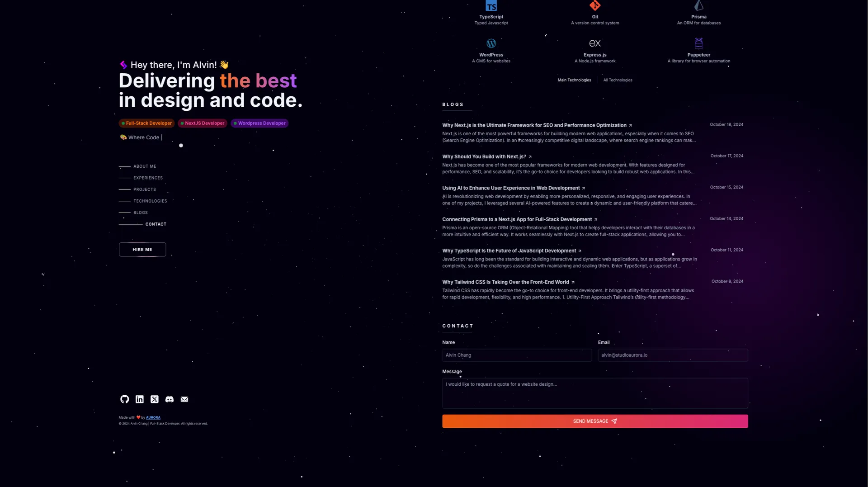Select the Main Technologies tab
The width and height of the screenshot is (868, 487).
point(575,80)
